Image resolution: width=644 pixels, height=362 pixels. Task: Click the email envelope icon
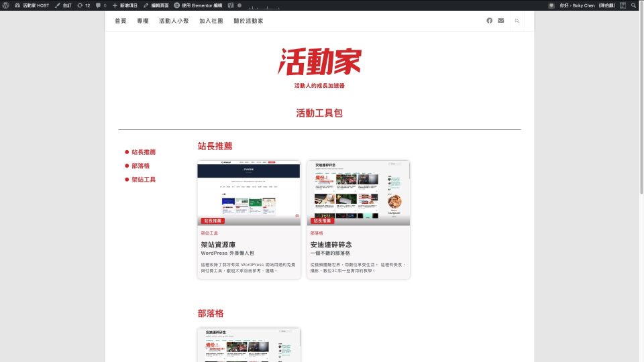tap(500, 21)
